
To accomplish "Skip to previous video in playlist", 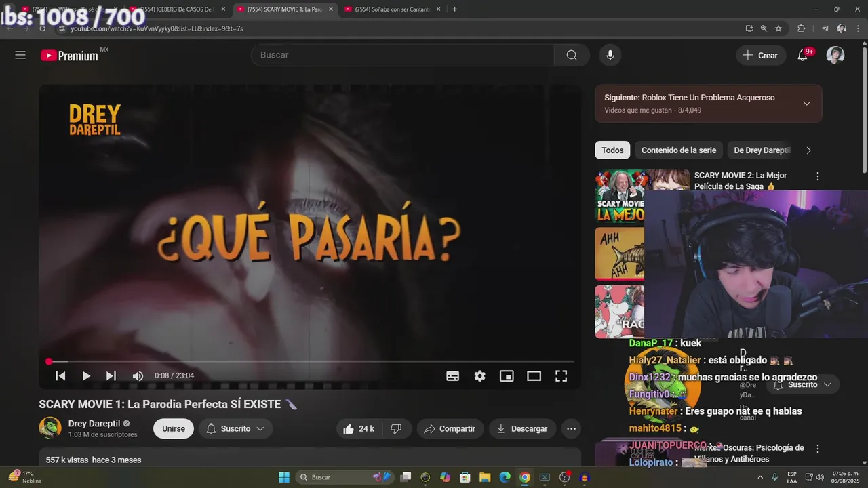I will [60, 375].
